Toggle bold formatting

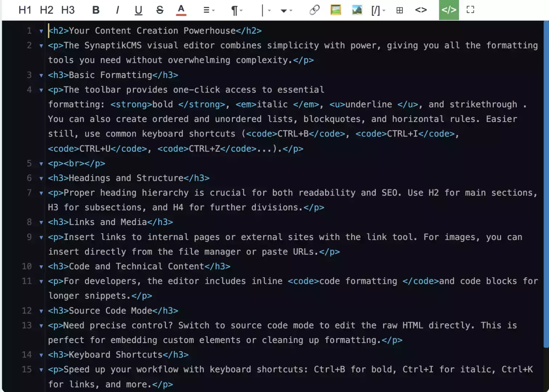coord(96,10)
